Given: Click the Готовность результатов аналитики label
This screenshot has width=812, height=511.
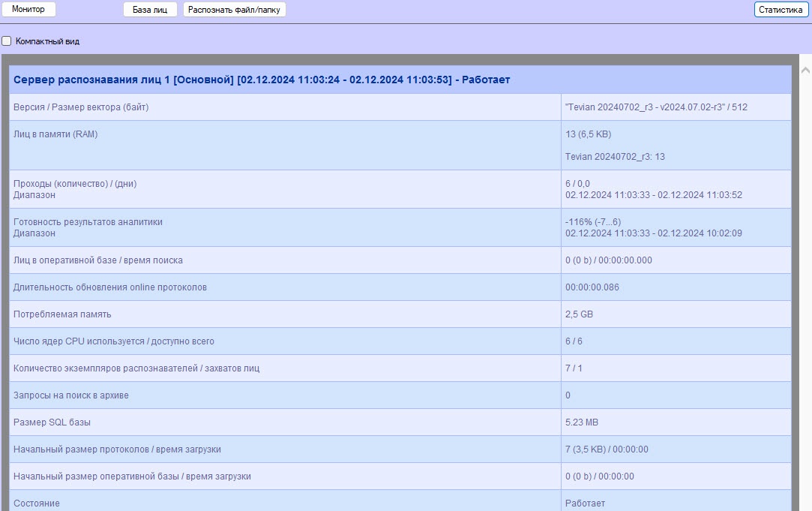Looking at the screenshot, I should pos(88,222).
